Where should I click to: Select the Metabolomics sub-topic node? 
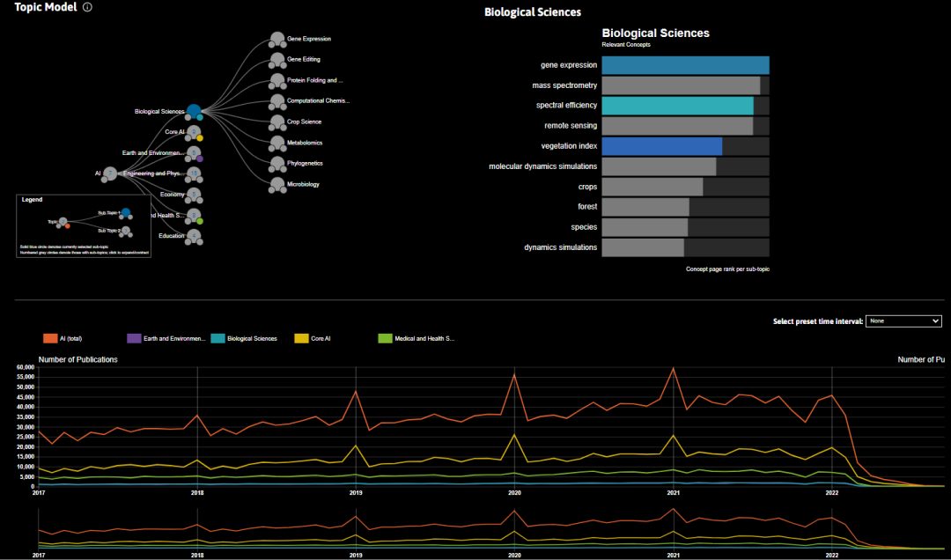click(x=277, y=144)
